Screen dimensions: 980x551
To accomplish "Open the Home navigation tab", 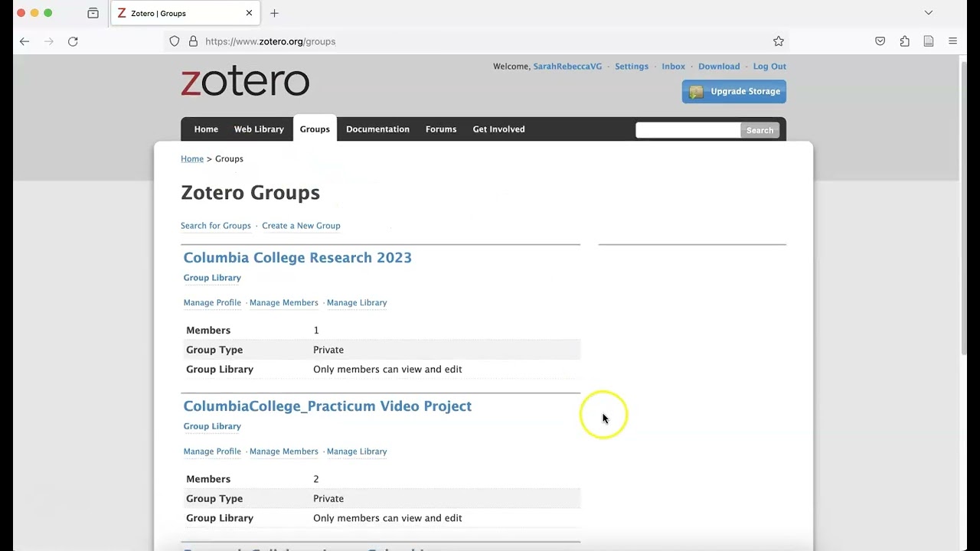I will [206, 129].
